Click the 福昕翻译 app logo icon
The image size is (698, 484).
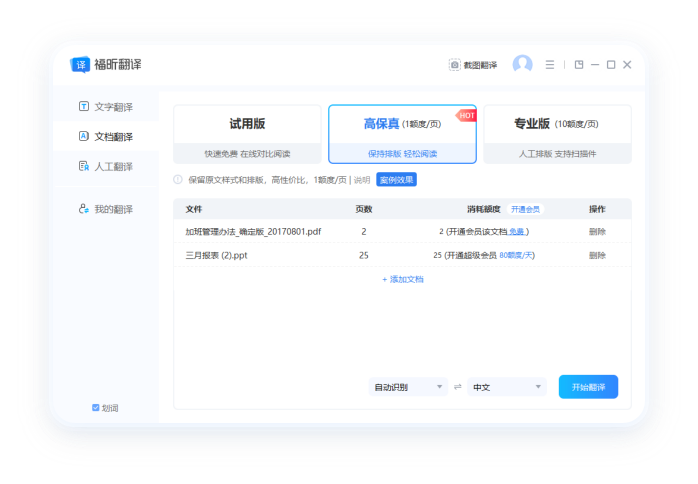pos(80,65)
